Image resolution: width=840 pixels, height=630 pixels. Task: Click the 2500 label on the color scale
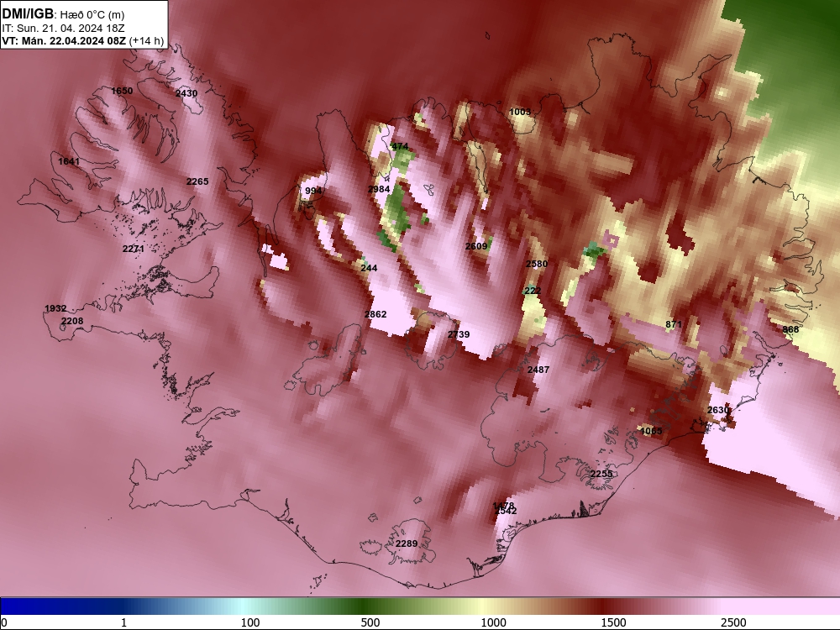[733, 622]
